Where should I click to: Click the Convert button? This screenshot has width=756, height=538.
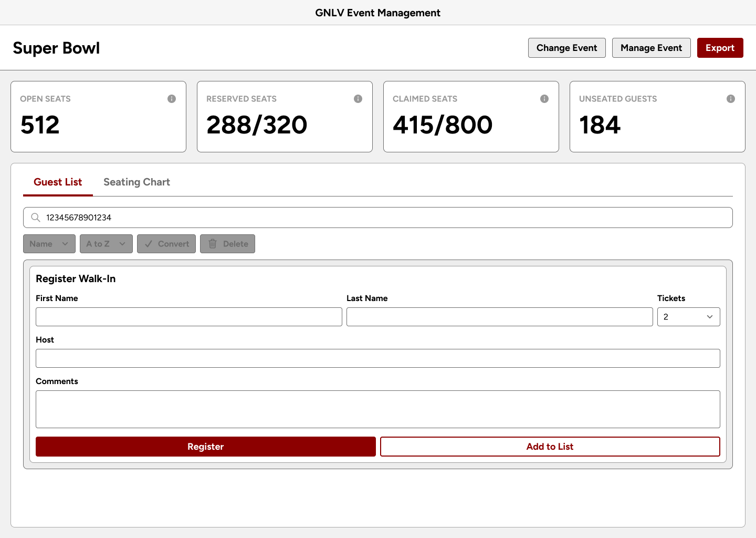[x=166, y=244]
